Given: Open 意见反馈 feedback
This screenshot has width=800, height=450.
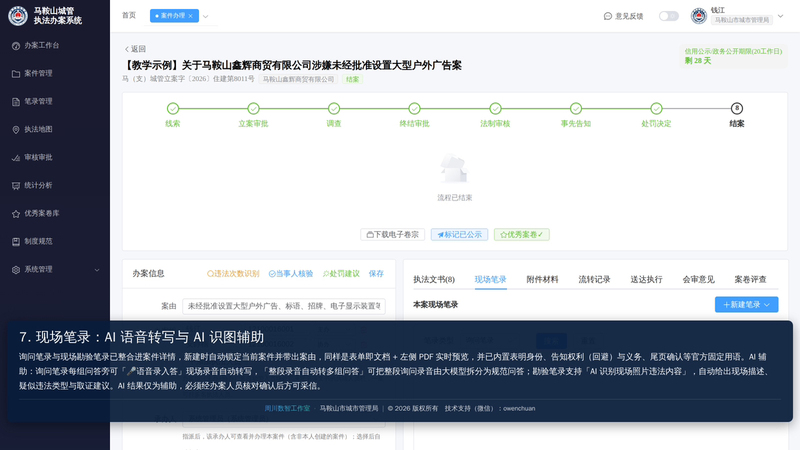Looking at the screenshot, I should [x=623, y=16].
